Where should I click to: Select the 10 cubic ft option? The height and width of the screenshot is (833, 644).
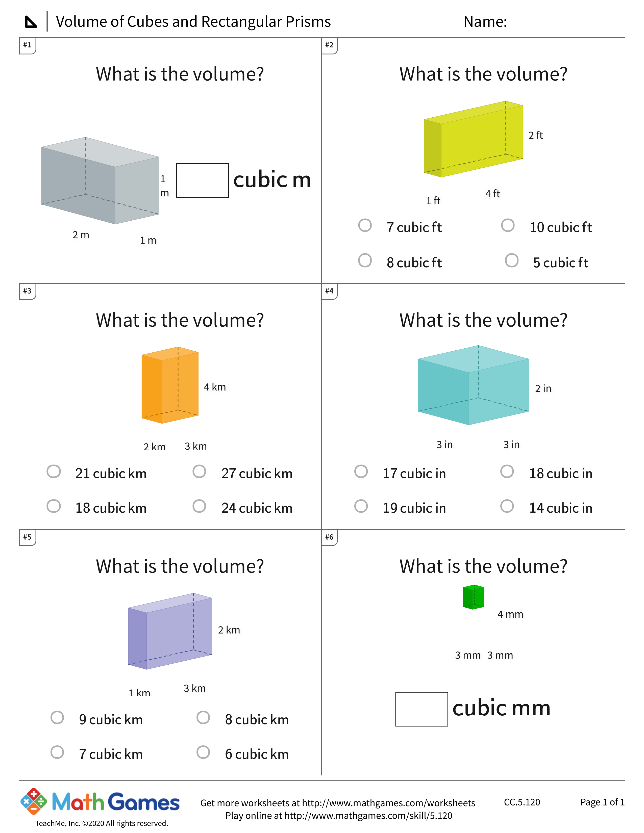click(x=508, y=225)
